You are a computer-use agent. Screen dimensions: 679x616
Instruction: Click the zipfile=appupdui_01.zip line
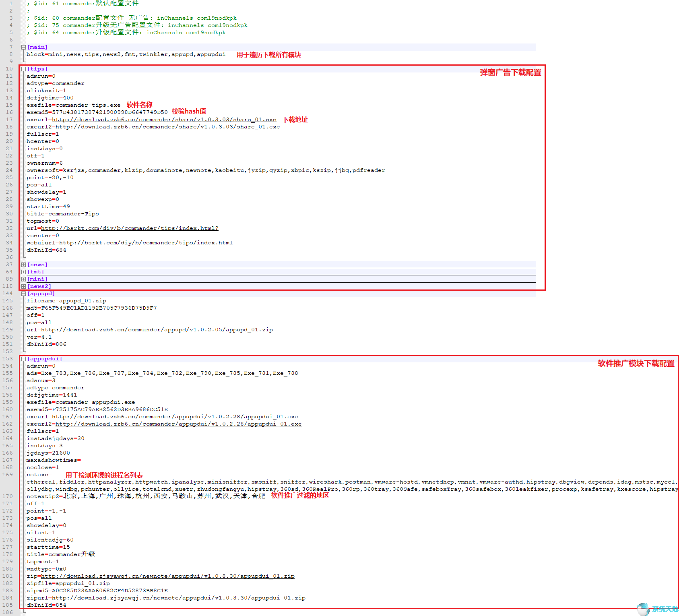point(68,583)
